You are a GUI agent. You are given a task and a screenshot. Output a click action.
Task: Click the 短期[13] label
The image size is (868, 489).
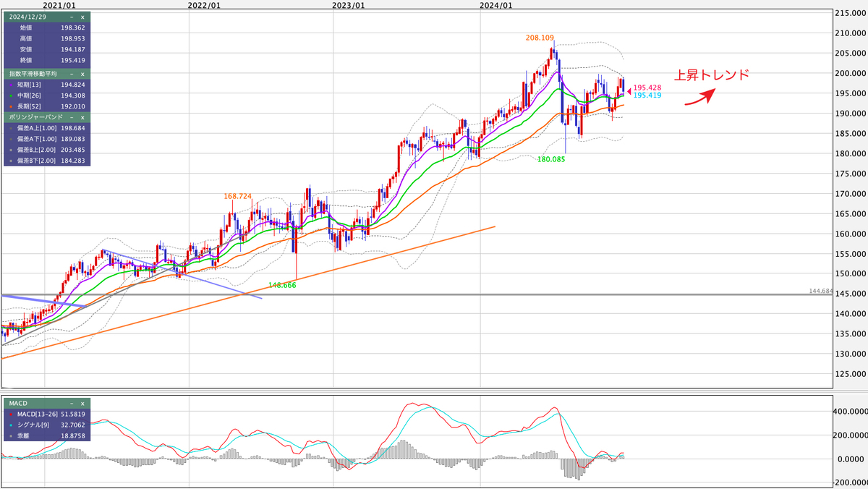[29, 85]
